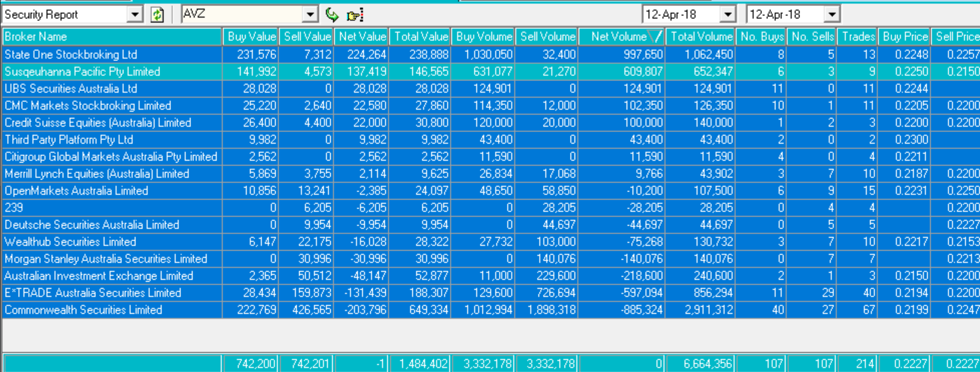Screen dimensions: 980x372
Task: Sort by No. Sells column header
Action: [x=812, y=37]
